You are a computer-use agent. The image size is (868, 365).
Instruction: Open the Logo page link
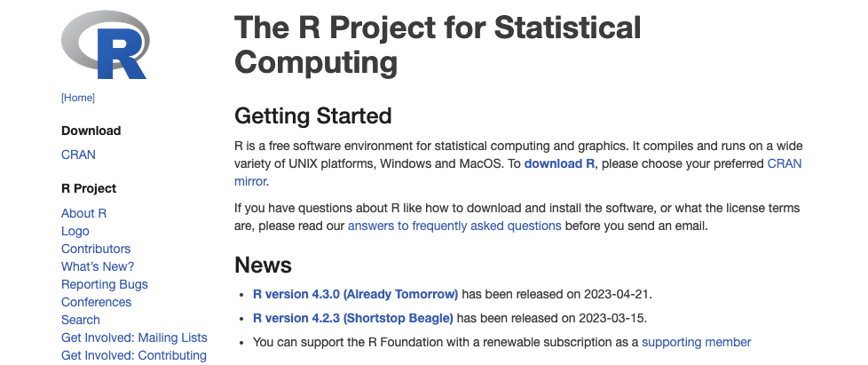(75, 231)
